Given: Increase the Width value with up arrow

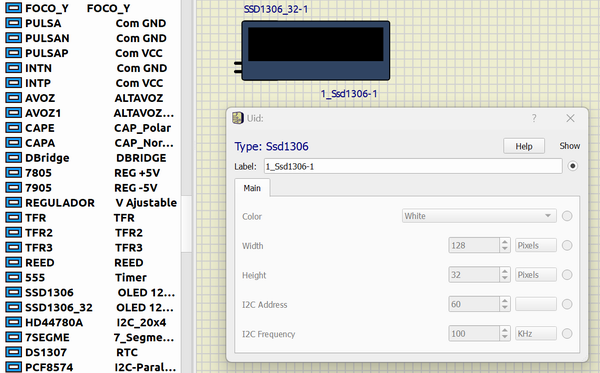Looking at the screenshot, I should pos(505,242).
